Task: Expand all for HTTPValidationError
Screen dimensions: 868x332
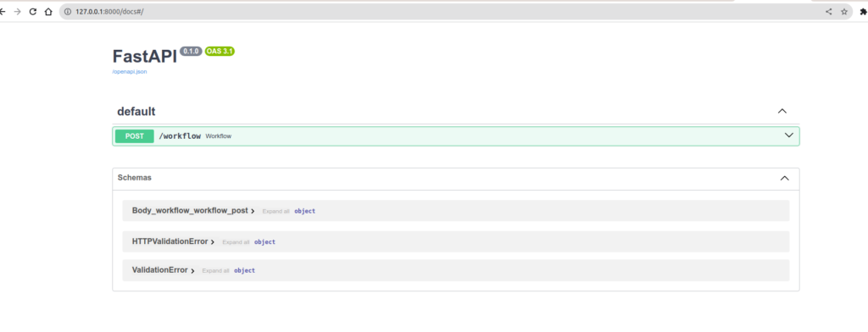Action: pos(236,242)
